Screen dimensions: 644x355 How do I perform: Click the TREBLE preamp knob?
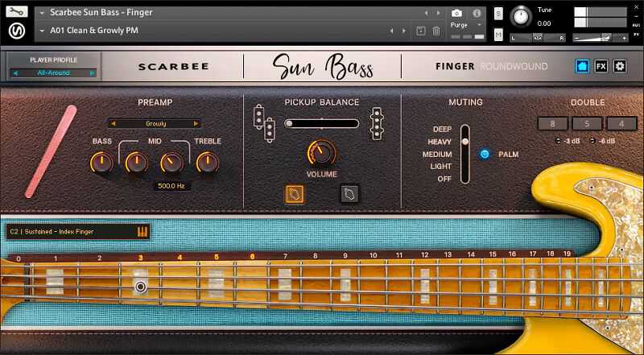208,163
